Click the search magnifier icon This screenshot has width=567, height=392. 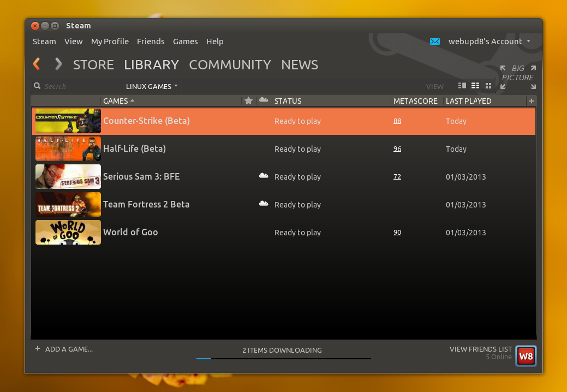coord(37,86)
